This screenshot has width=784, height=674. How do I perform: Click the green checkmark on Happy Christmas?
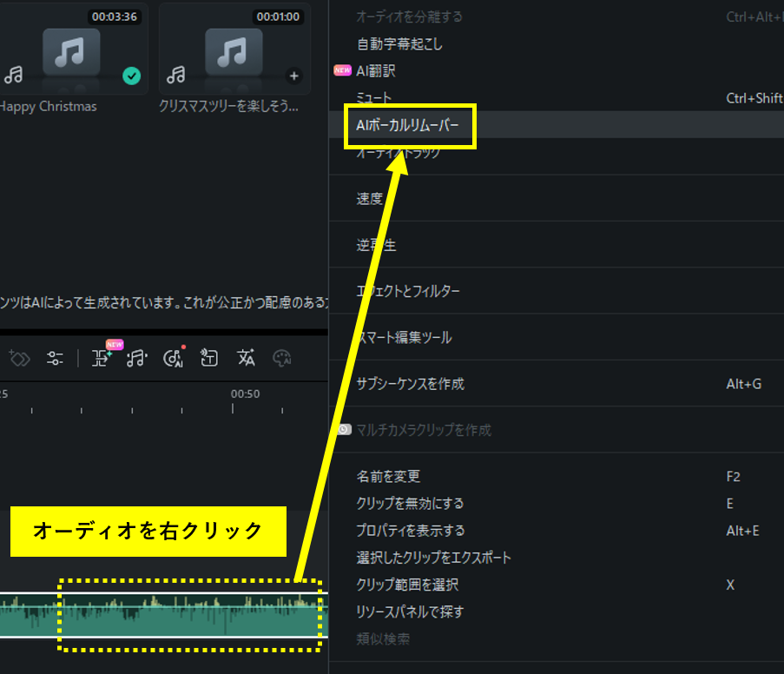pos(131,76)
